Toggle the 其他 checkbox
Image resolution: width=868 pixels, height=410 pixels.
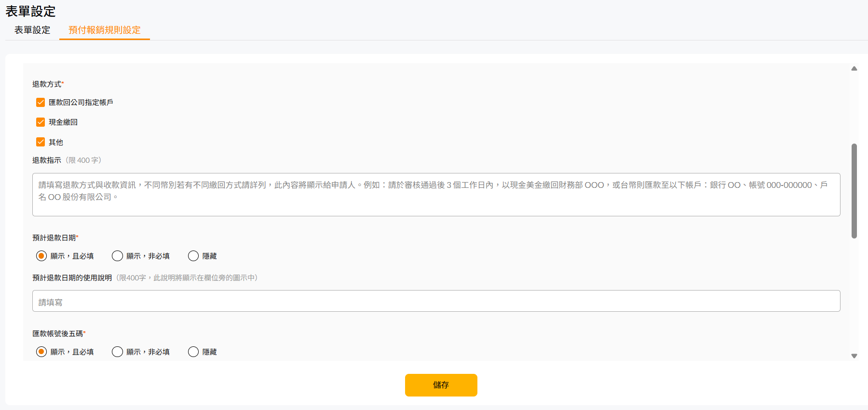pyautogui.click(x=41, y=142)
